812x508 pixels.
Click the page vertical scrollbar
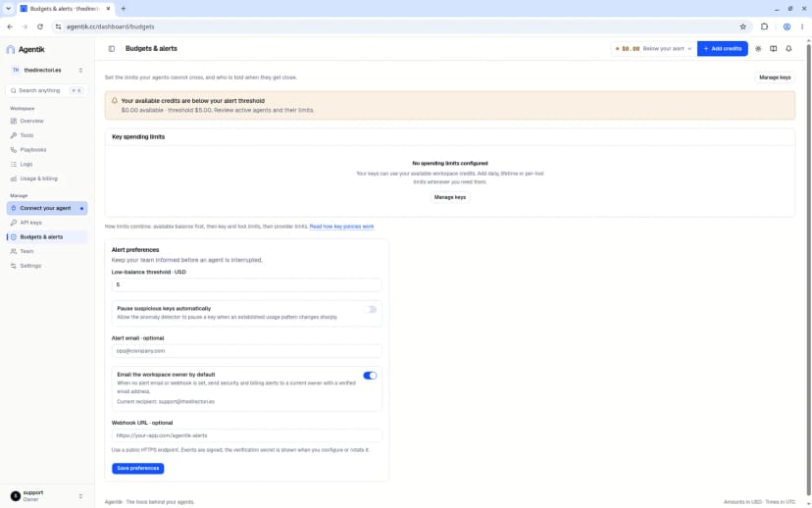tap(808, 270)
